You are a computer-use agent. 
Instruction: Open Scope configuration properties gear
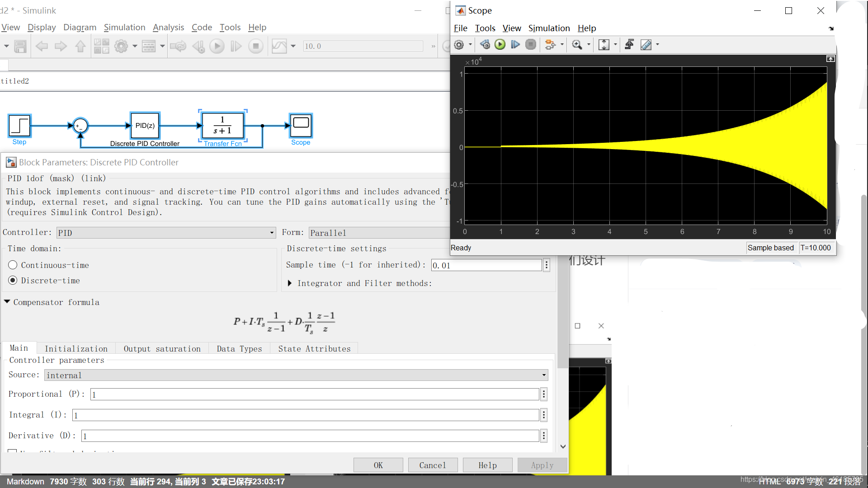pos(459,44)
